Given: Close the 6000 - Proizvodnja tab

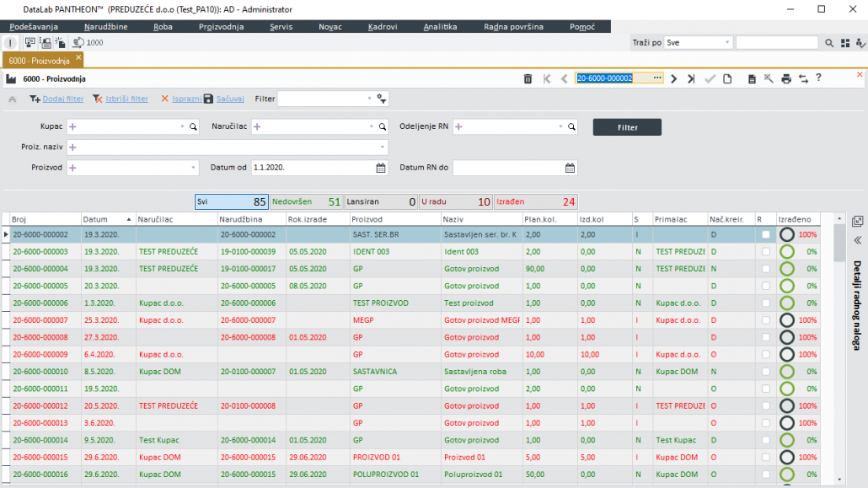Looking at the screenshot, I should tap(78, 57).
